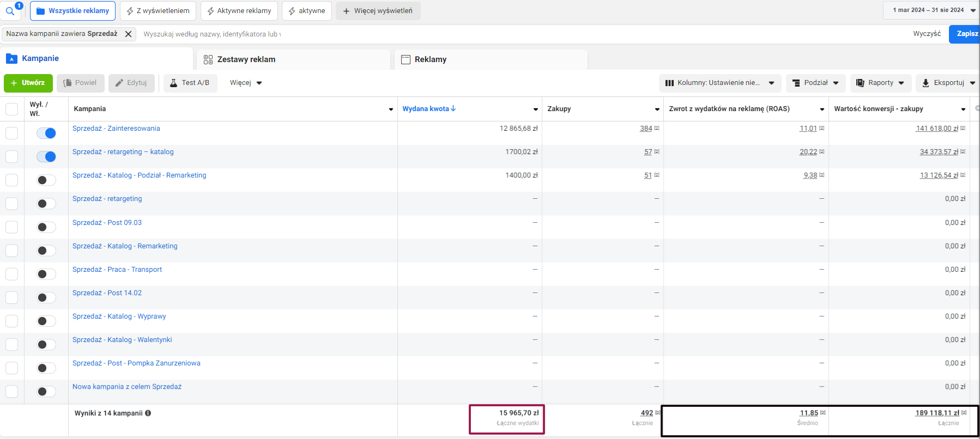Click the Kolumny columns icon
This screenshot has height=439, width=980.
669,83
